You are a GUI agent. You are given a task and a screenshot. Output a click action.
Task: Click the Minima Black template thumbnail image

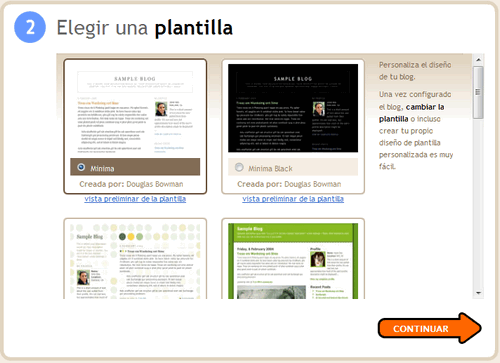coord(293,108)
